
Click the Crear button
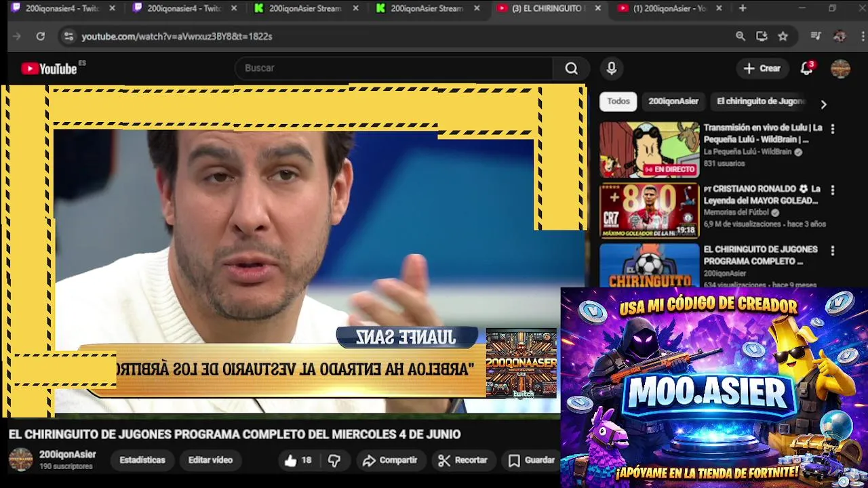click(x=762, y=68)
